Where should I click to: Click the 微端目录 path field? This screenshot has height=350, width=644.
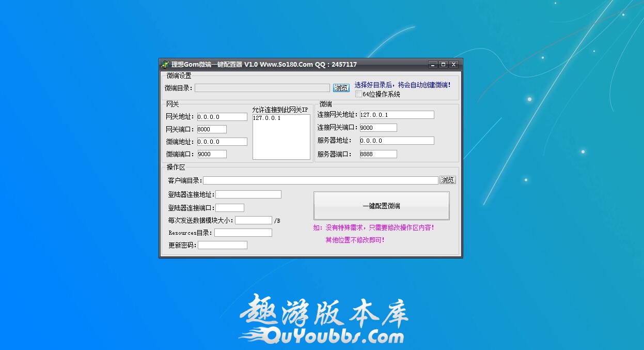(262, 88)
